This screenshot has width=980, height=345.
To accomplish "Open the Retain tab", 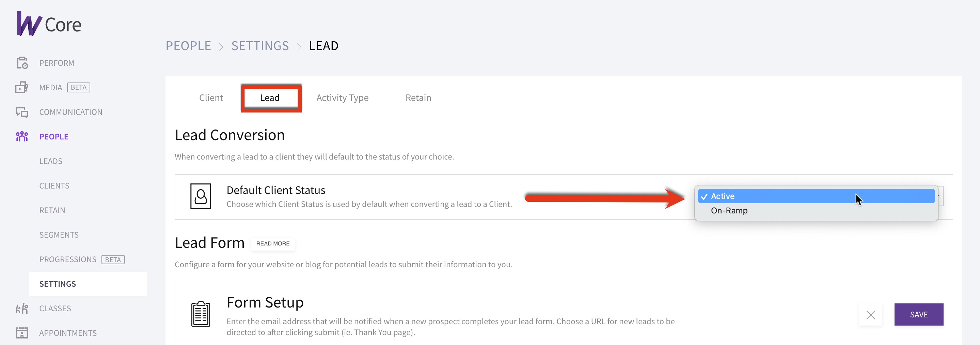I will (x=418, y=98).
